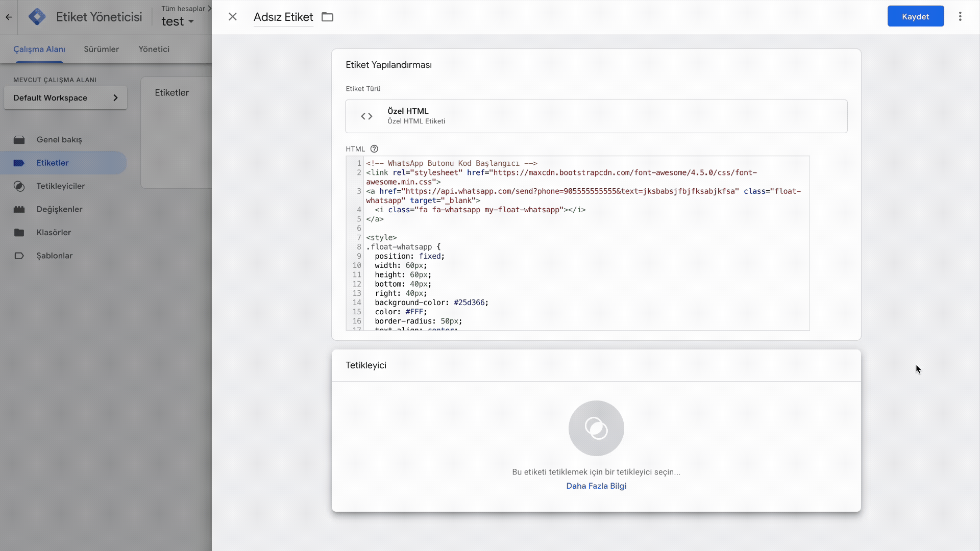This screenshot has width=980, height=551.
Task: Click the Özel HTML code brackets icon
Action: [366, 116]
